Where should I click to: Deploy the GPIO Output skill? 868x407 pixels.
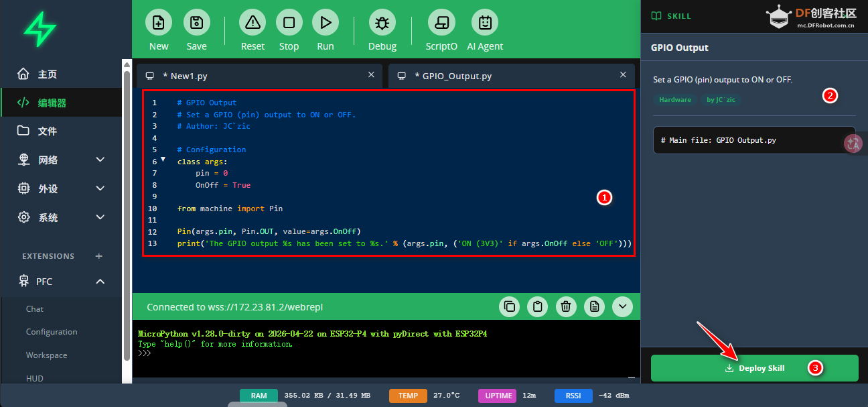coord(754,367)
